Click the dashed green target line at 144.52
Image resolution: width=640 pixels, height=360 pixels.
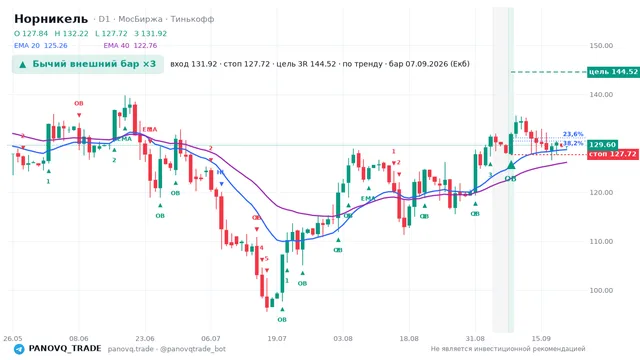(x=548, y=72)
